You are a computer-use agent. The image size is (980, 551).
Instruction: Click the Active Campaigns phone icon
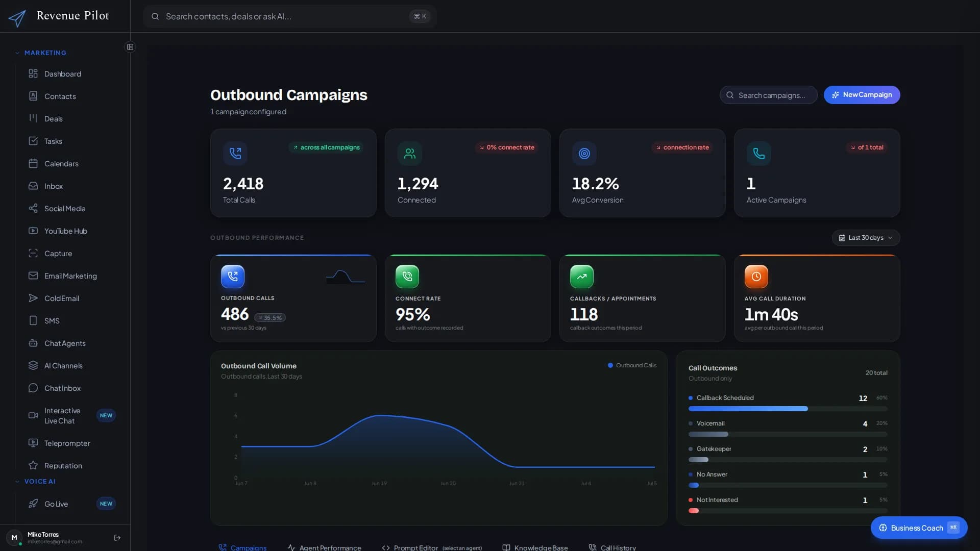pos(759,153)
